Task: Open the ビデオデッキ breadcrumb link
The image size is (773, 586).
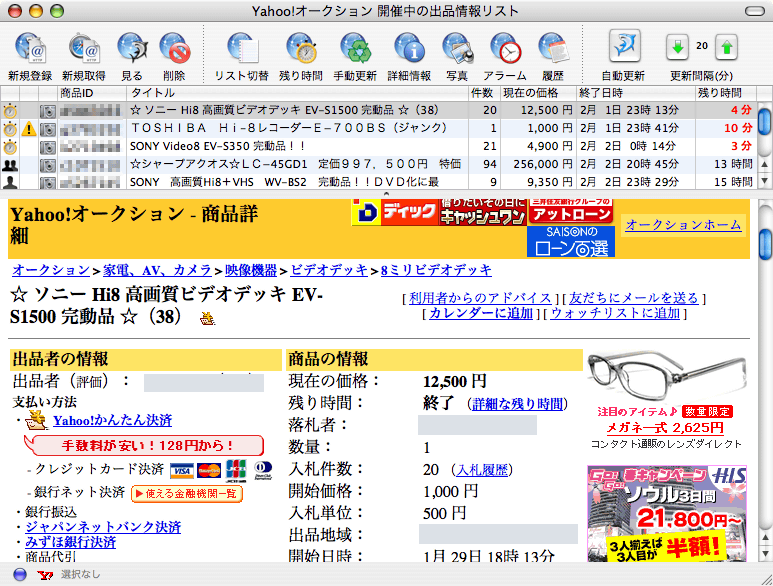Action: pyautogui.click(x=329, y=270)
